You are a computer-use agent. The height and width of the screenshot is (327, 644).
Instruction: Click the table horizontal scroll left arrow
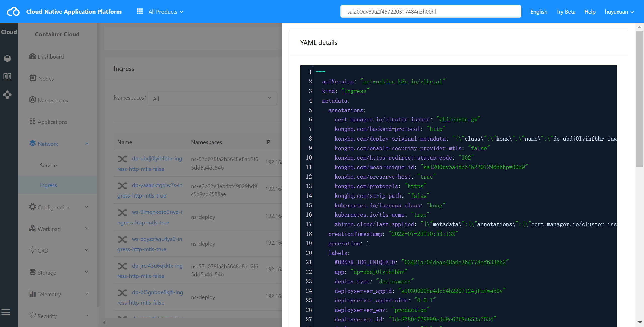pyautogui.click(x=104, y=323)
